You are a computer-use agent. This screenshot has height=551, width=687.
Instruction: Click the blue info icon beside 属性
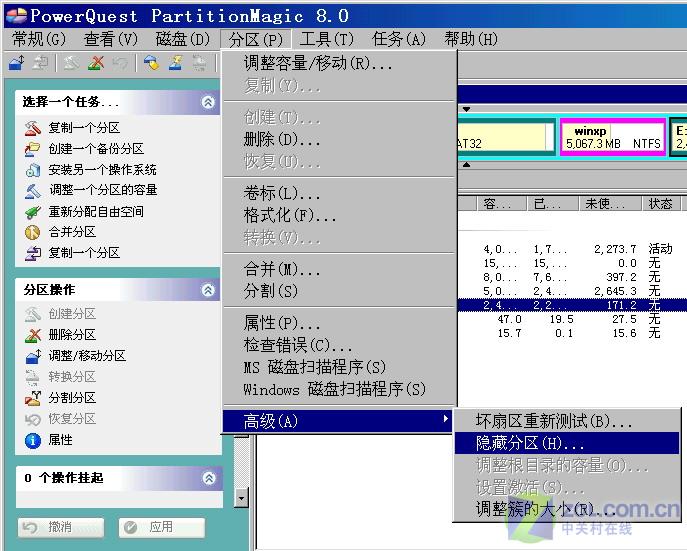[32, 440]
